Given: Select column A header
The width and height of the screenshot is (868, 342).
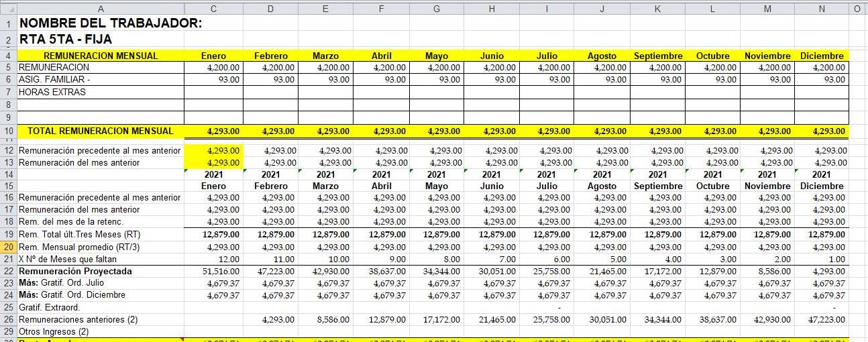Looking at the screenshot, I should (x=101, y=9).
